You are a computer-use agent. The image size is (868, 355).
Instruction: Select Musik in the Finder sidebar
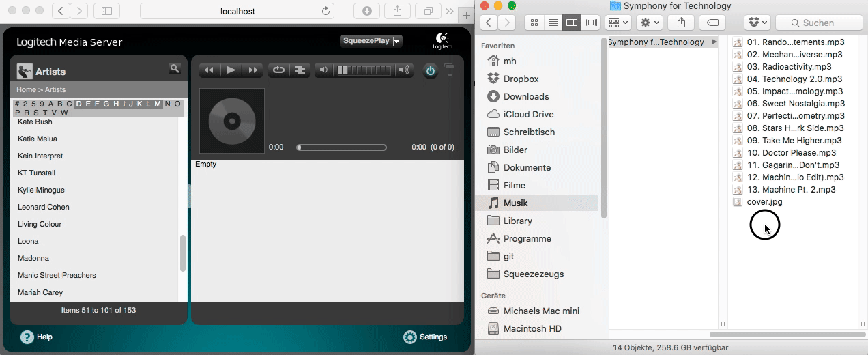tap(536, 203)
